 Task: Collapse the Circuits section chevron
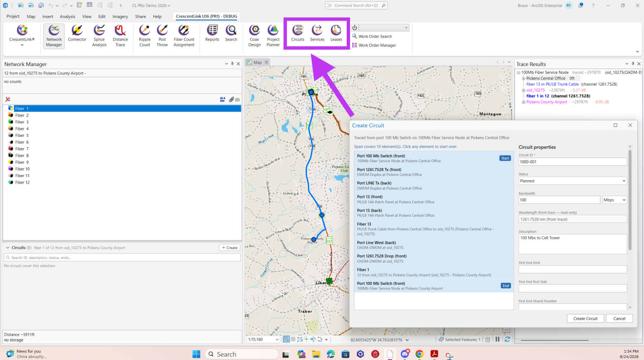click(7, 248)
